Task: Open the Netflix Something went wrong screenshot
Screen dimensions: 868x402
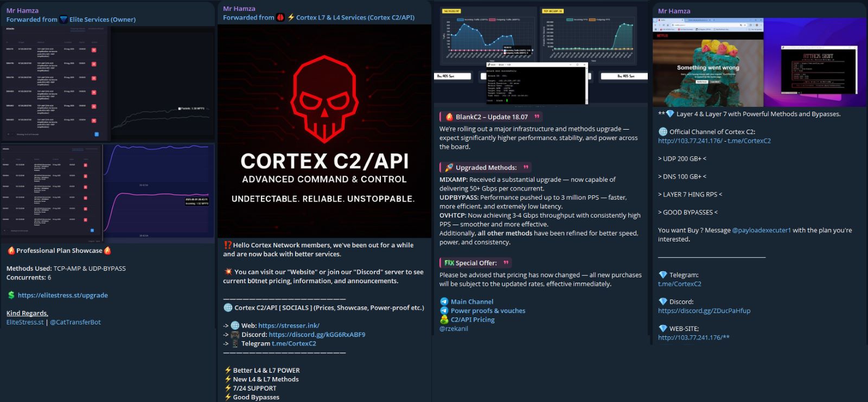Action: click(708, 62)
